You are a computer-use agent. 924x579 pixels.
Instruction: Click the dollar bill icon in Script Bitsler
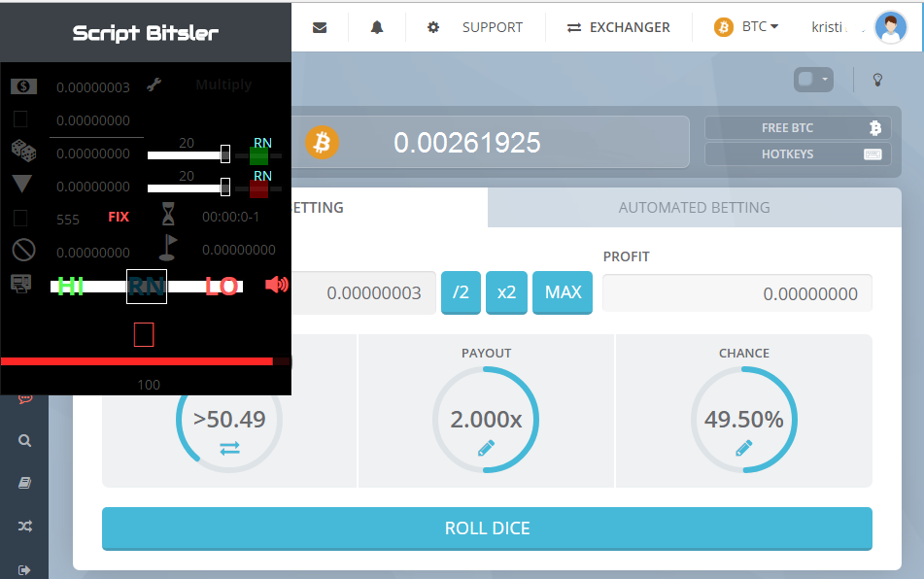click(x=23, y=86)
